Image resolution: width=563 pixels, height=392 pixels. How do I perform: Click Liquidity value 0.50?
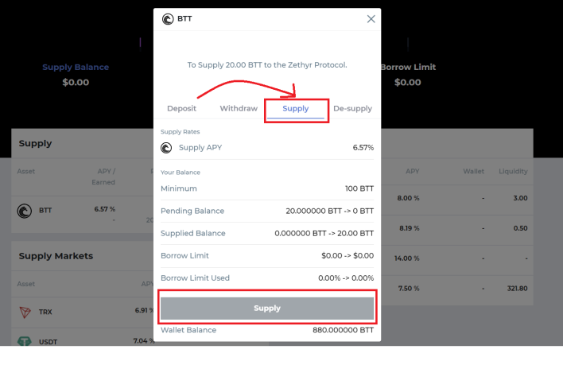point(520,228)
